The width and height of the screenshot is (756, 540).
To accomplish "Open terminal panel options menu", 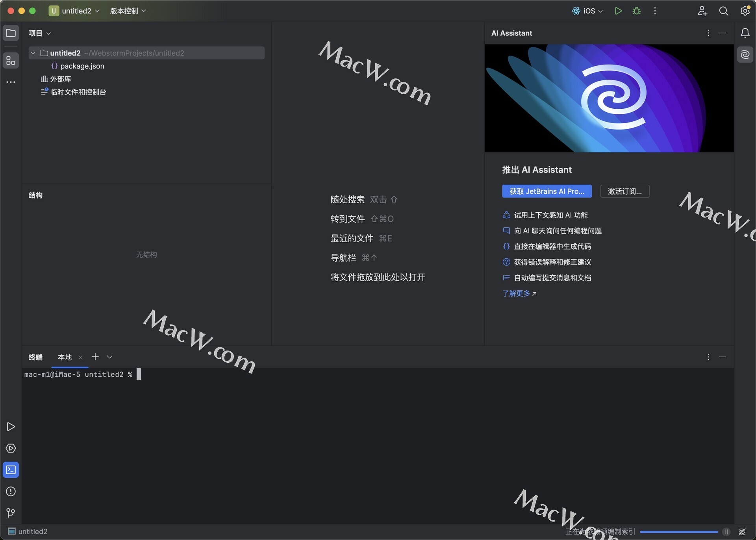I will tap(708, 357).
